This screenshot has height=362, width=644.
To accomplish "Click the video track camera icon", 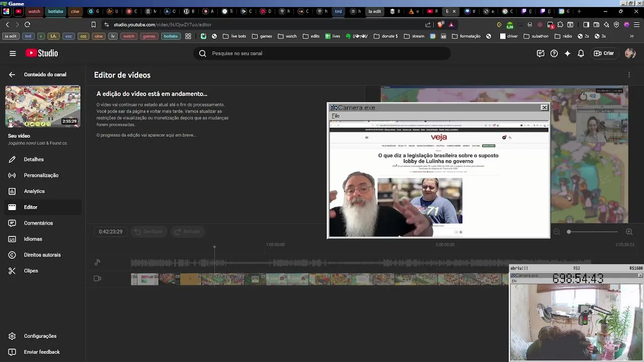I will (98, 279).
